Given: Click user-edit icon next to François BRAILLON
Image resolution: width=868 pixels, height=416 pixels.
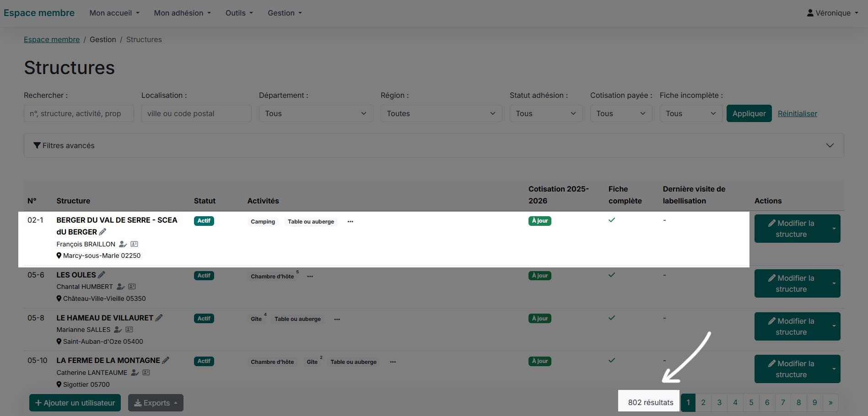Looking at the screenshot, I should pos(123,244).
